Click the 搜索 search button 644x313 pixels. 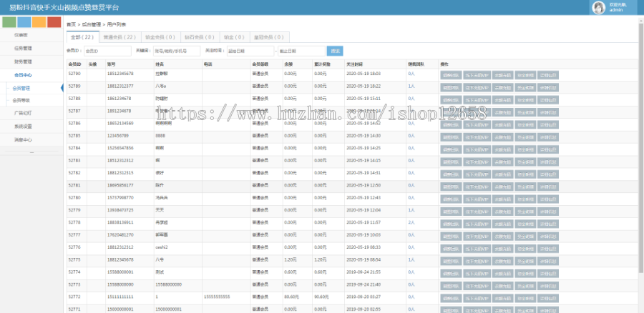point(334,51)
